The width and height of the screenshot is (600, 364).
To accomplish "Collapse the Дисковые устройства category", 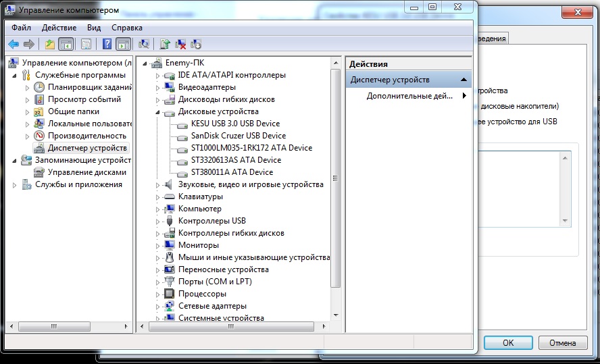I will [x=157, y=112].
